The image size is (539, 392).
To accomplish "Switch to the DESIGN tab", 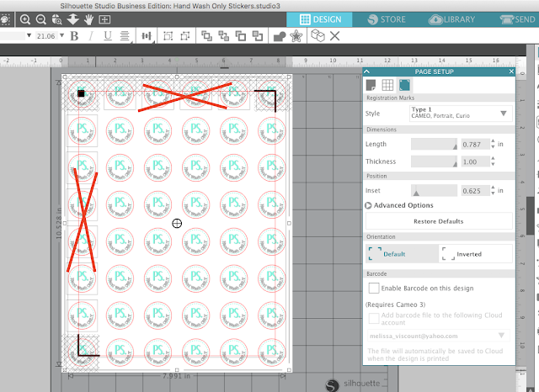I will 320,19.
